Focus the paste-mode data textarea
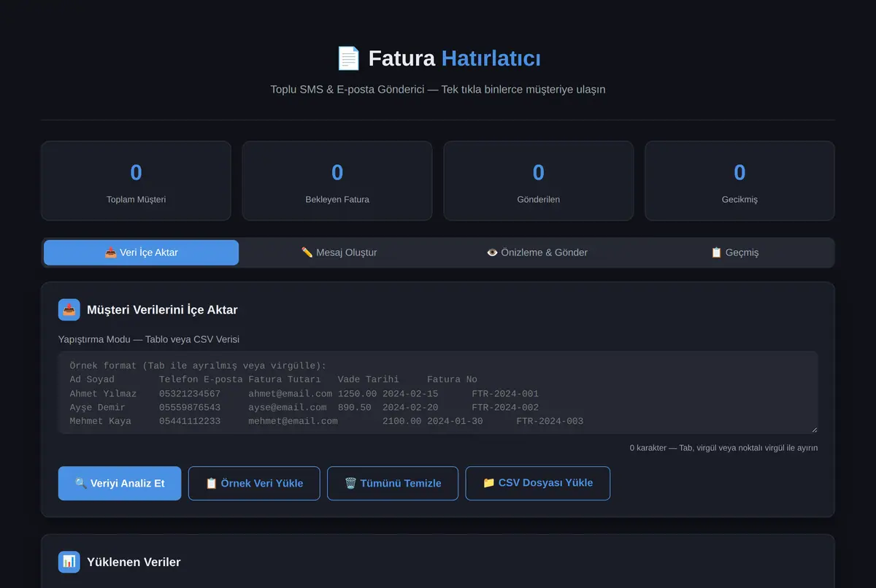Viewport: 876px width, 588px height. (x=438, y=392)
